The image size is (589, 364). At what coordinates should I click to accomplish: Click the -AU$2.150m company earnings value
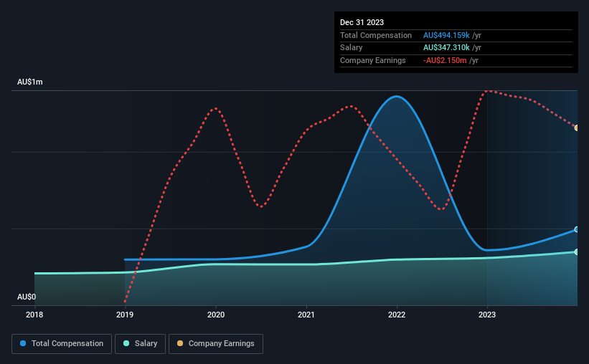(x=445, y=60)
